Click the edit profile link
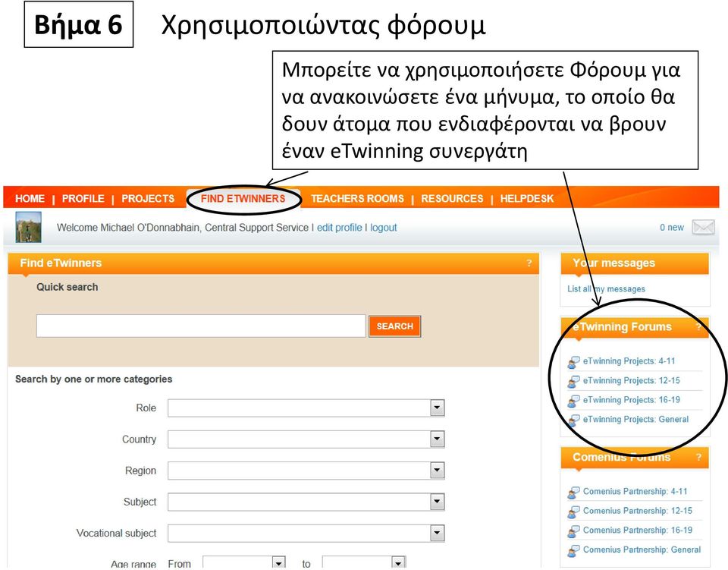The height and width of the screenshot is (570, 728). [x=340, y=228]
